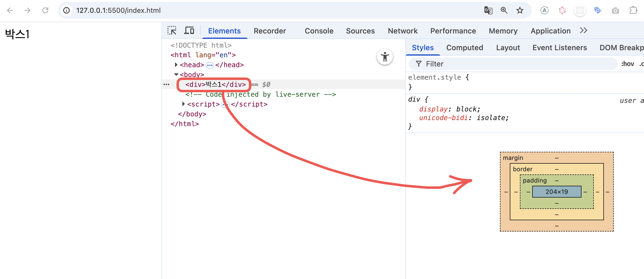Select the Styles sidebar tab
Image resolution: width=644 pixels, height=279 pixels.
pos(422,47)
